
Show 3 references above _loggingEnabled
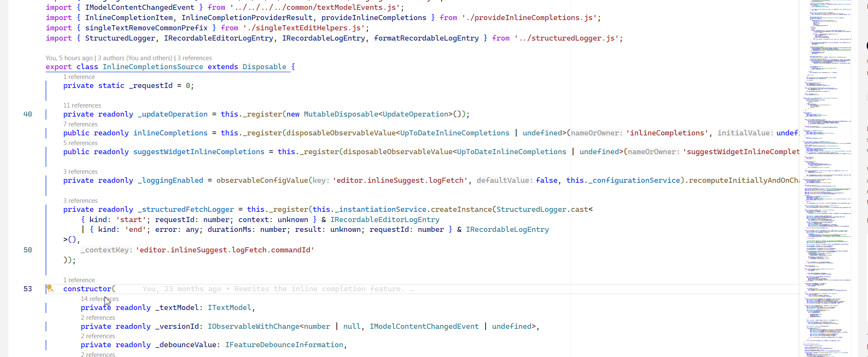coord(80,172)
